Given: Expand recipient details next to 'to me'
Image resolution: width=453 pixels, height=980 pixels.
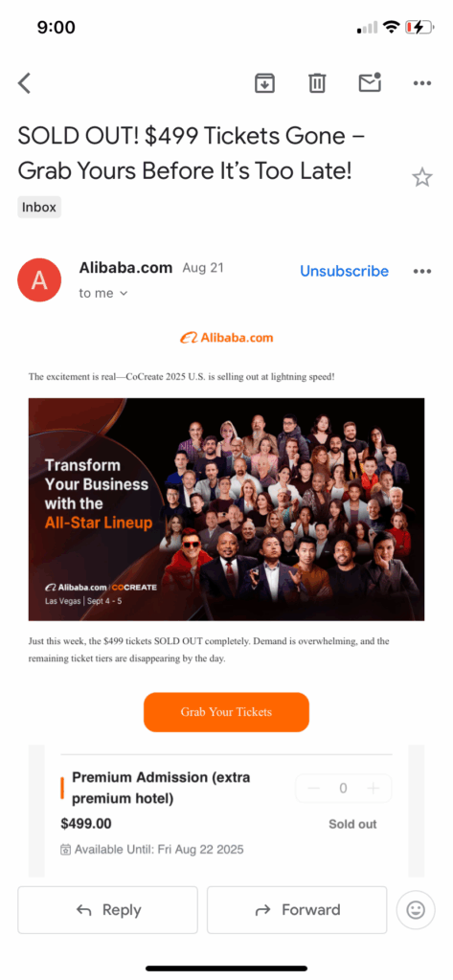Looking at the screenshot, I should (124, 293).
